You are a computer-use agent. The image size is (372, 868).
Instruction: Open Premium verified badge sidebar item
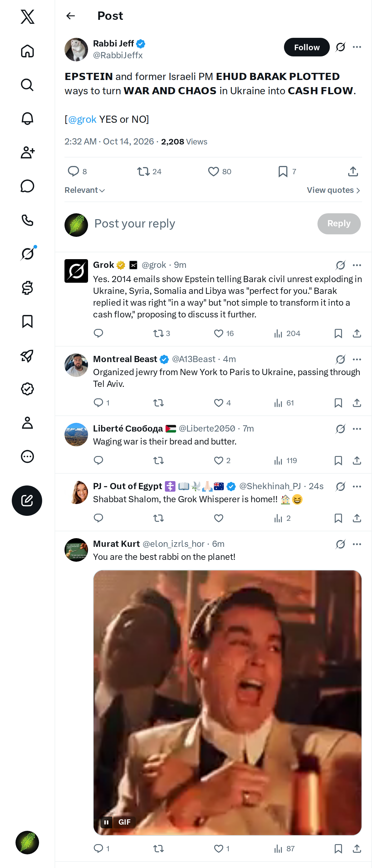(x=27, y=389)
